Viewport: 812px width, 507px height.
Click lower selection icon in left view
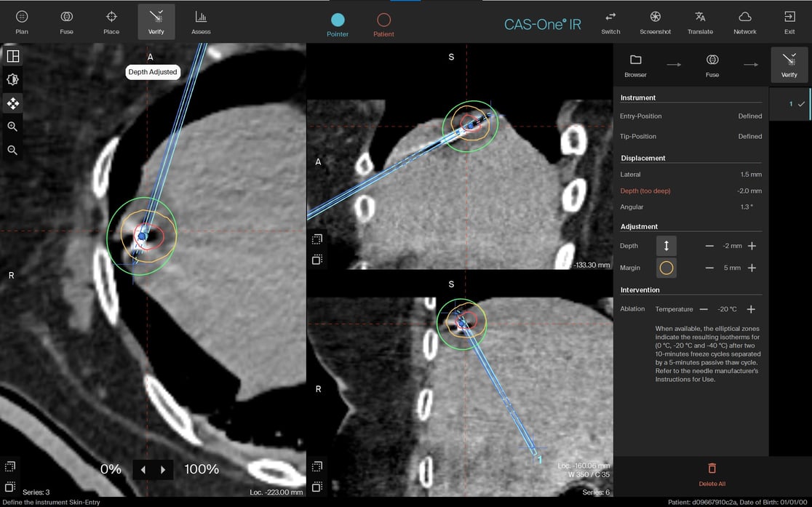click(x=10, y=487)
